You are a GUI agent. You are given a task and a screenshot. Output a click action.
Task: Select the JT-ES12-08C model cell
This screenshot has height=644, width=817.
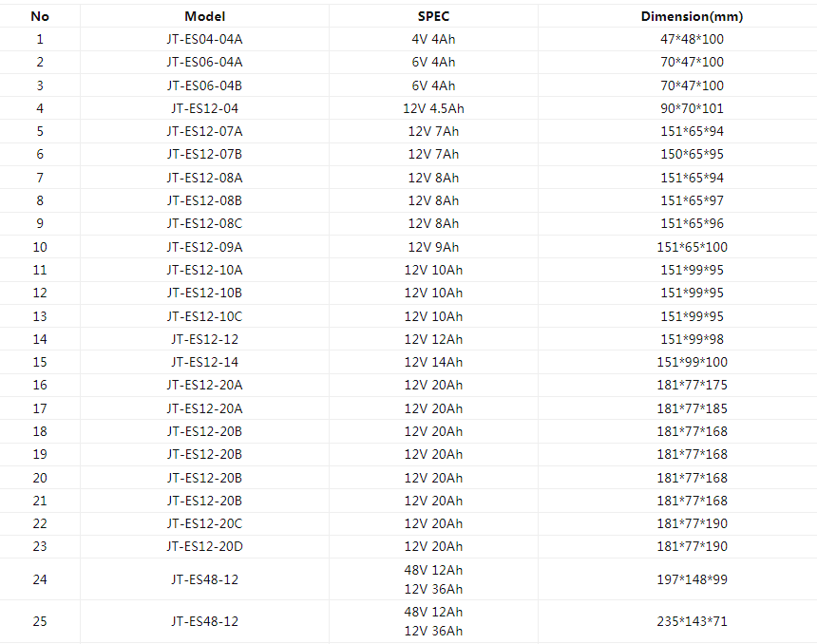204,224
